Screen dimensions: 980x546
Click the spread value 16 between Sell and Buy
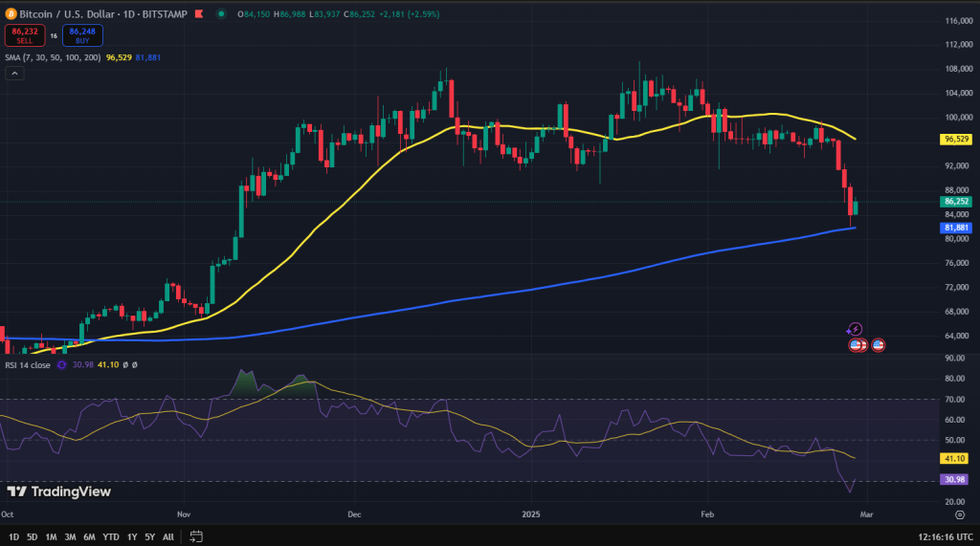[x=54, y=35]
